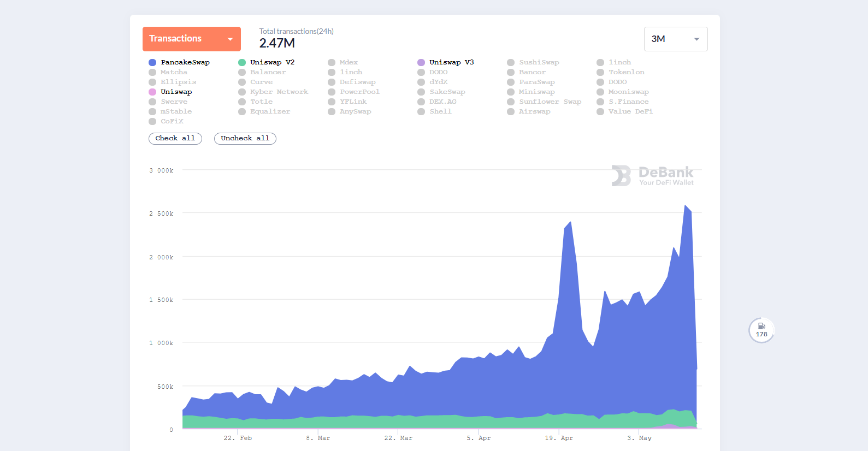
Task: Open the 3M time range dropdown
Action: 676,39
